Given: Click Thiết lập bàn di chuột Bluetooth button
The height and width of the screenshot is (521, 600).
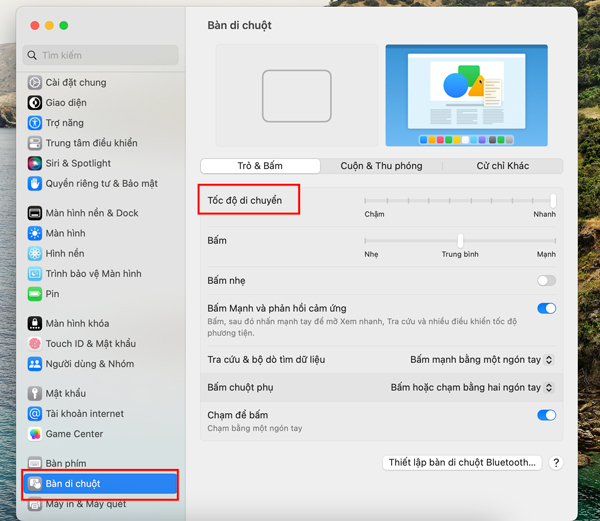Looking at the screenshot, I should 462,462.
